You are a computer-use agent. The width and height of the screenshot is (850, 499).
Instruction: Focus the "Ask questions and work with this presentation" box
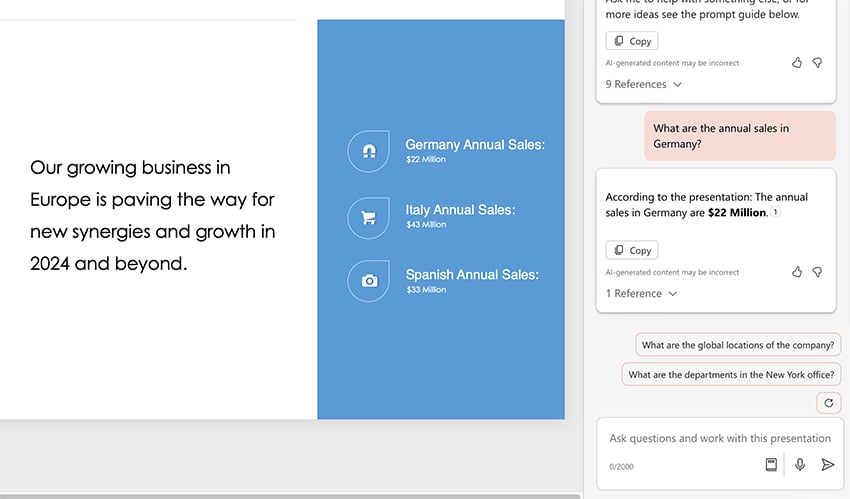point(720,438)
